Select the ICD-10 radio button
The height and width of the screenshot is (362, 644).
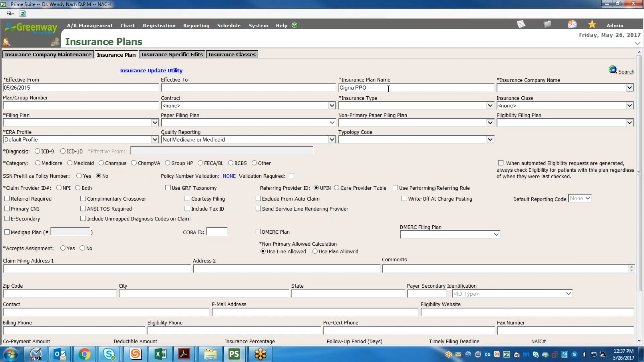pyautogui.click(x=62, y=151)
